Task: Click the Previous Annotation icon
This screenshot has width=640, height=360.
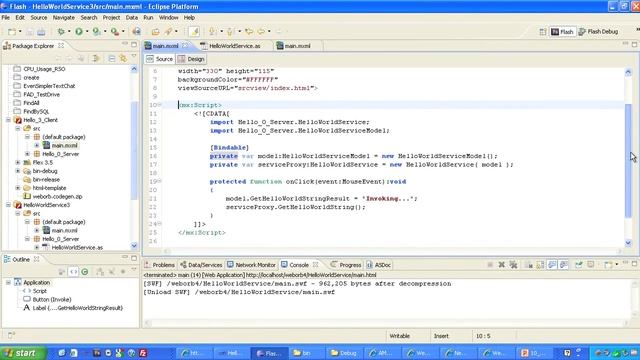Action: click(230, 31)
